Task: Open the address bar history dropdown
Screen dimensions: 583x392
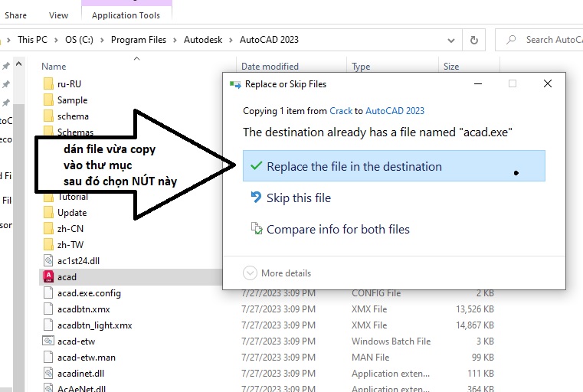Action: [x=453, y=40]
